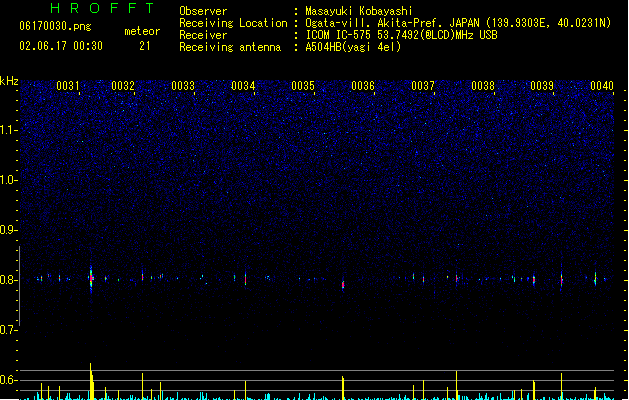Click the 0033 time marker
Image resolution: width=629 pixels, height=400 pixels.
[183, 86]
